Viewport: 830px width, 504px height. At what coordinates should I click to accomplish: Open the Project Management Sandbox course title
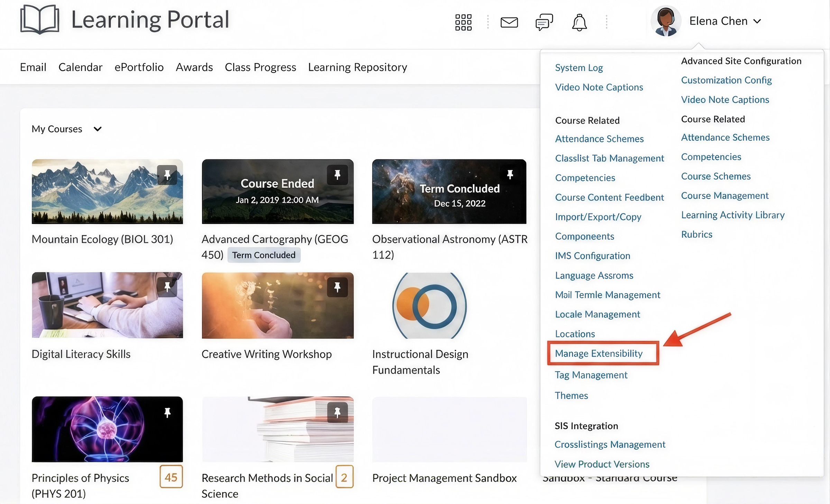[444, 478]
